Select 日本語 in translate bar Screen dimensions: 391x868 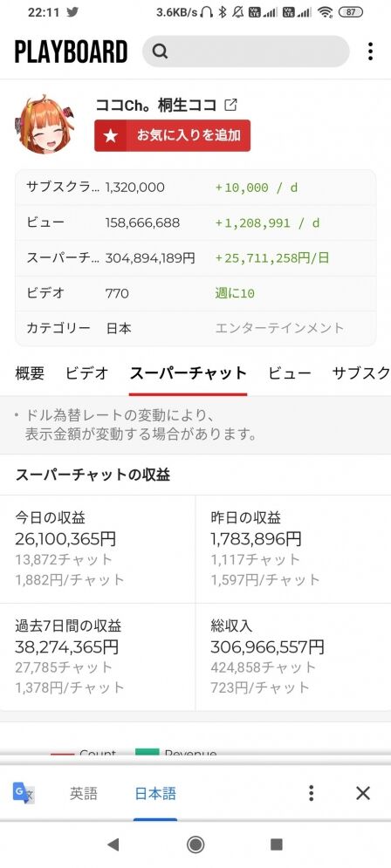pyautogui.click(x=155, y=794)
